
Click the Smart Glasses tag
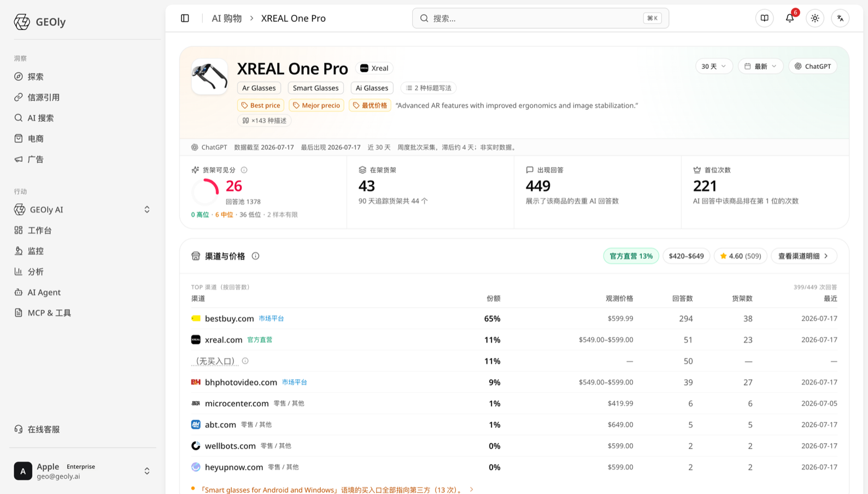click(315, 88)
